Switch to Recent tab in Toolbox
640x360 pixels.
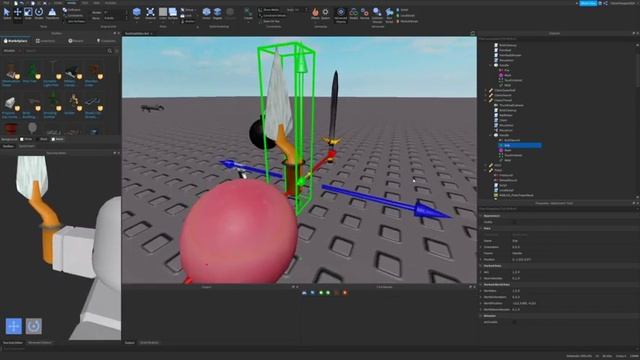[x=76, y=41]
